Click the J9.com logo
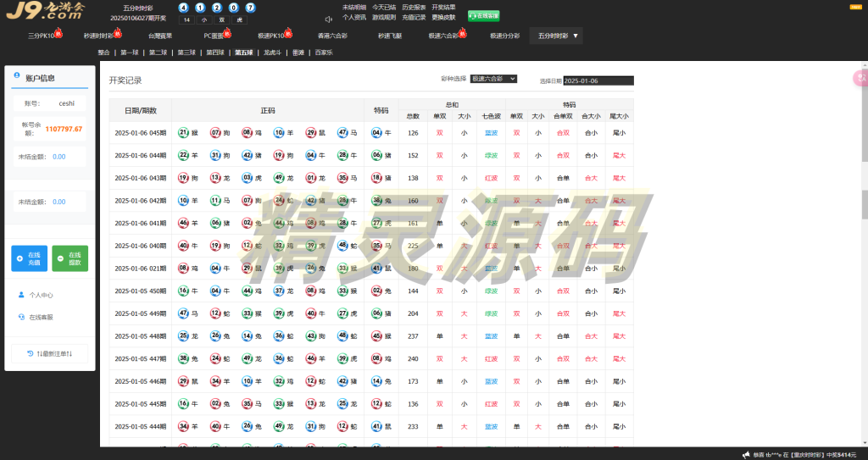The width and height of the screenshot is (868, 460). click(46, 10)
